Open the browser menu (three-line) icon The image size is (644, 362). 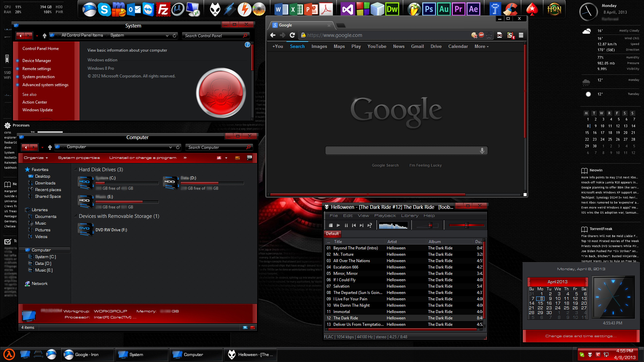point(521,35)
